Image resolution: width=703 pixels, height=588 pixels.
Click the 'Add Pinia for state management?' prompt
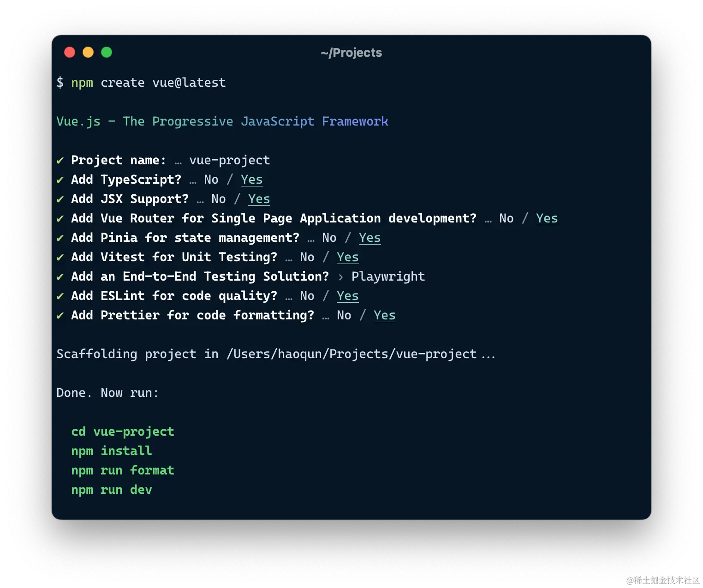coord(185,238)
